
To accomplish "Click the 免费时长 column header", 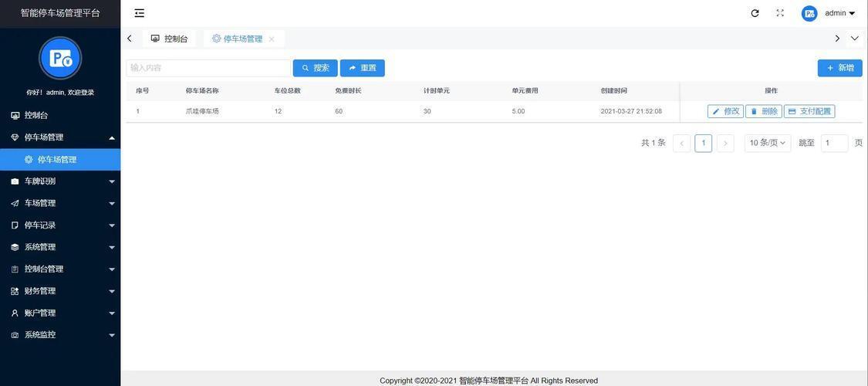I will tap(348, 91).
